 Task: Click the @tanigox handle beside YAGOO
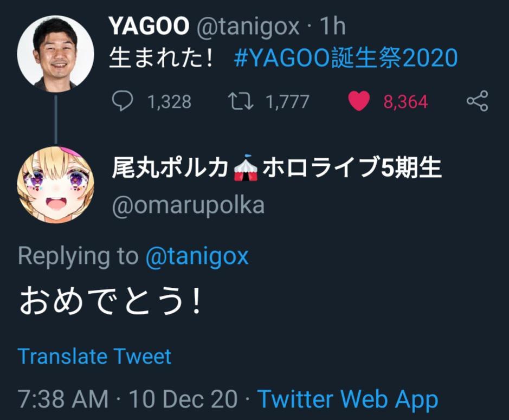248,27
